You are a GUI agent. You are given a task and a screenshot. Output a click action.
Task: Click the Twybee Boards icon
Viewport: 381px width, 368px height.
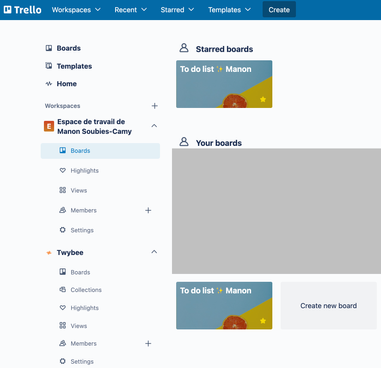pyautogui.click(x=62, y=272)
